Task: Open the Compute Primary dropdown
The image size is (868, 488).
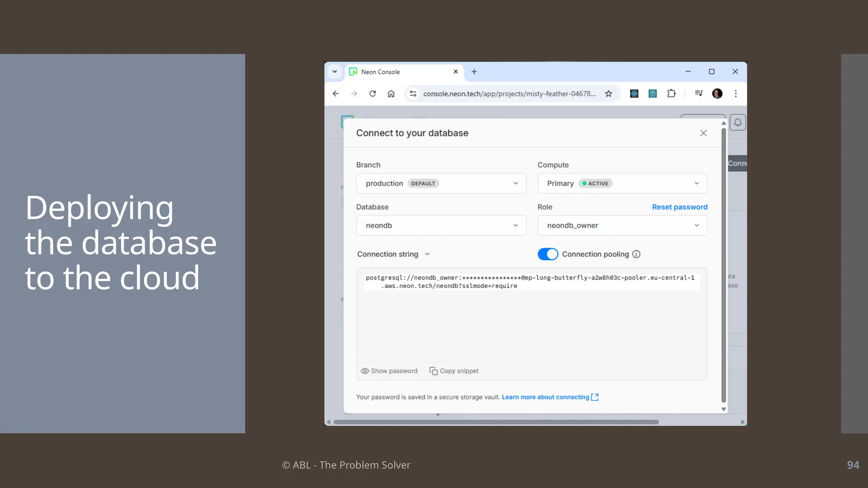Action: click(x=622, y=183)
